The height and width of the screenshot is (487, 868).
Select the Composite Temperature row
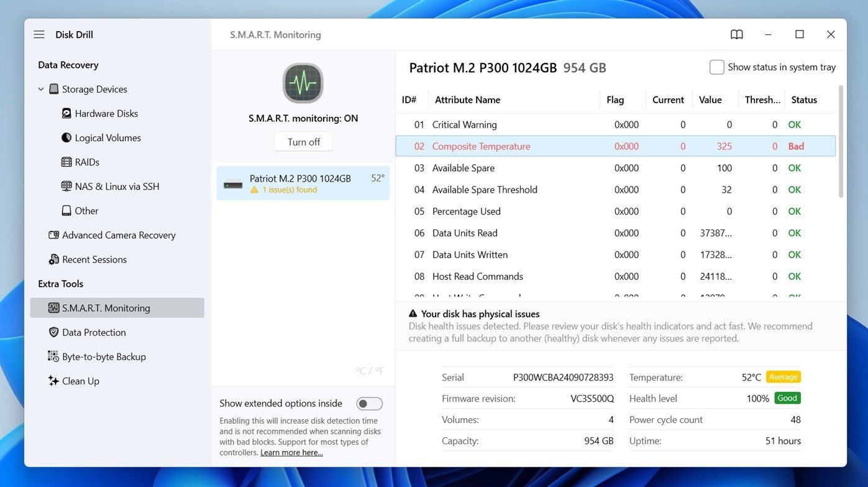(616, 146)
